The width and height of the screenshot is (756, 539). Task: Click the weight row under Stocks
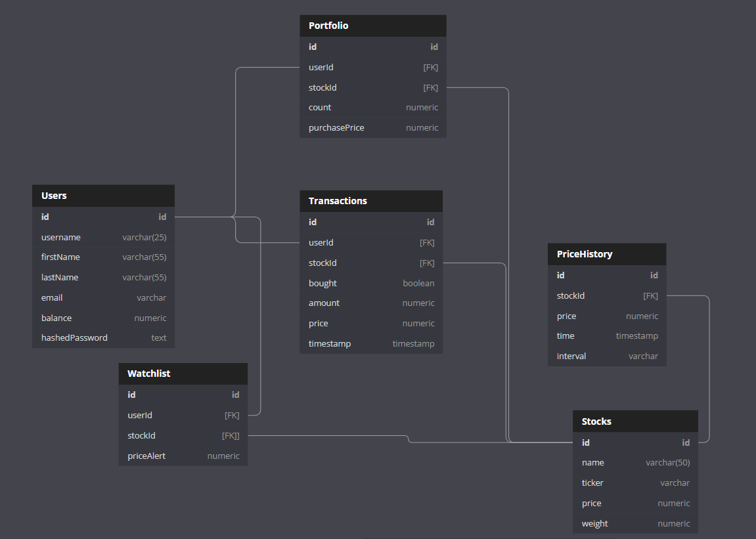(634, 523)
